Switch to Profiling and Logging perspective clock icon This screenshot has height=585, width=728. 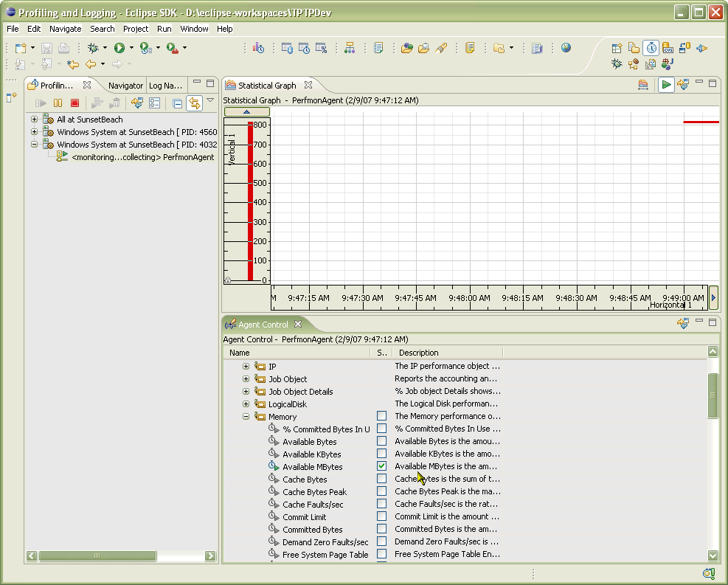point(651,48)
